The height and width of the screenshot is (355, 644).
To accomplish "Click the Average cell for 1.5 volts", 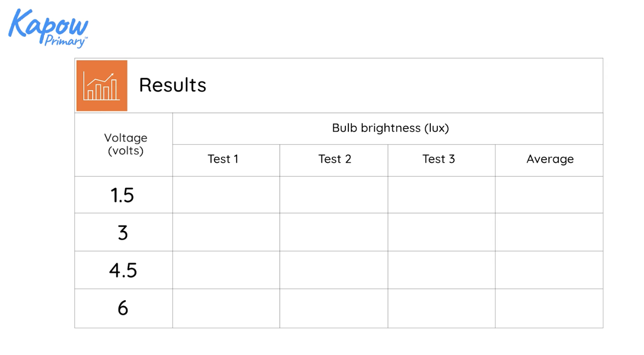I will pyautogui.click(x=549, y=195).
